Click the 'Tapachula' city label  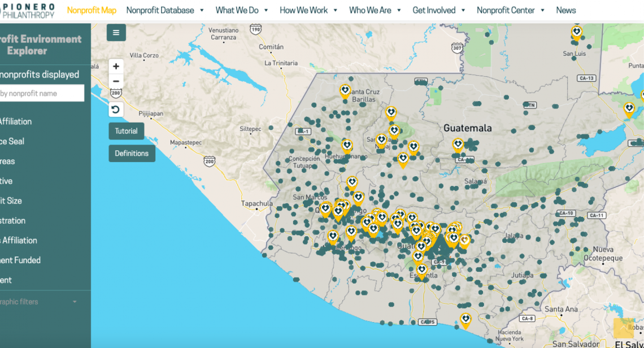[256, 203]
